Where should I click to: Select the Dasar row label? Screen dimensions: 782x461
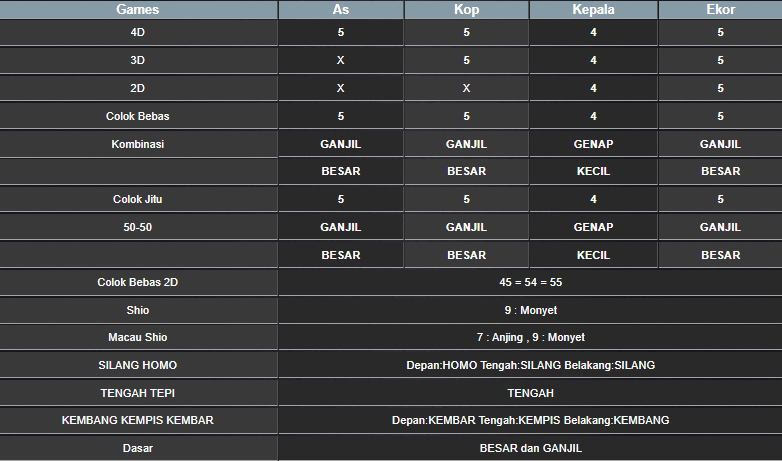[x=138, y=448]
